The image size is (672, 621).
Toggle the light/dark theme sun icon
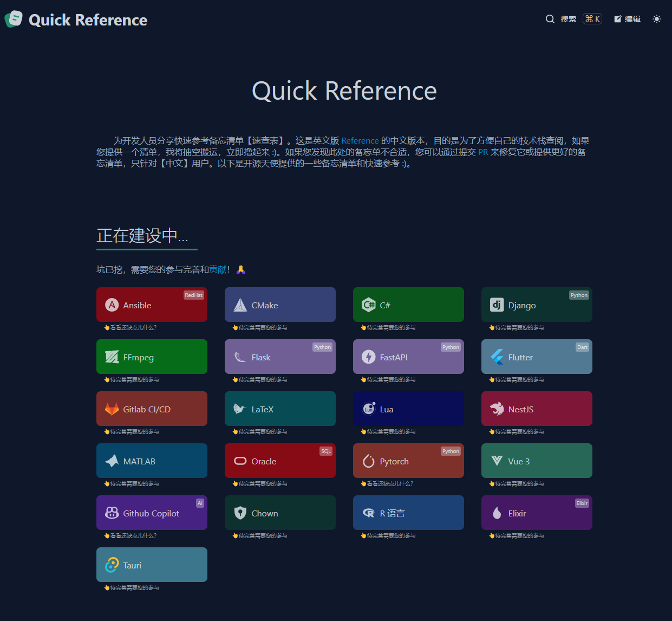(x=657, y=19)
